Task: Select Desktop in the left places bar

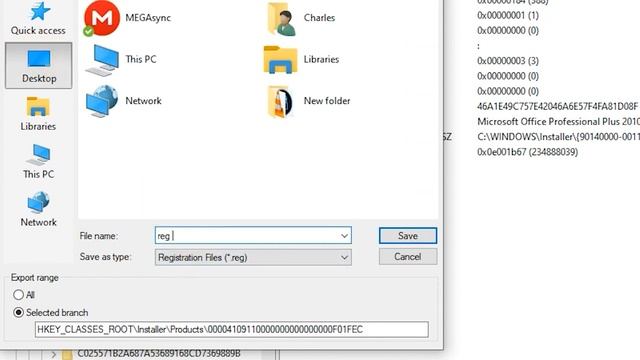Action: pyautogui.click(x=39, y=66)
